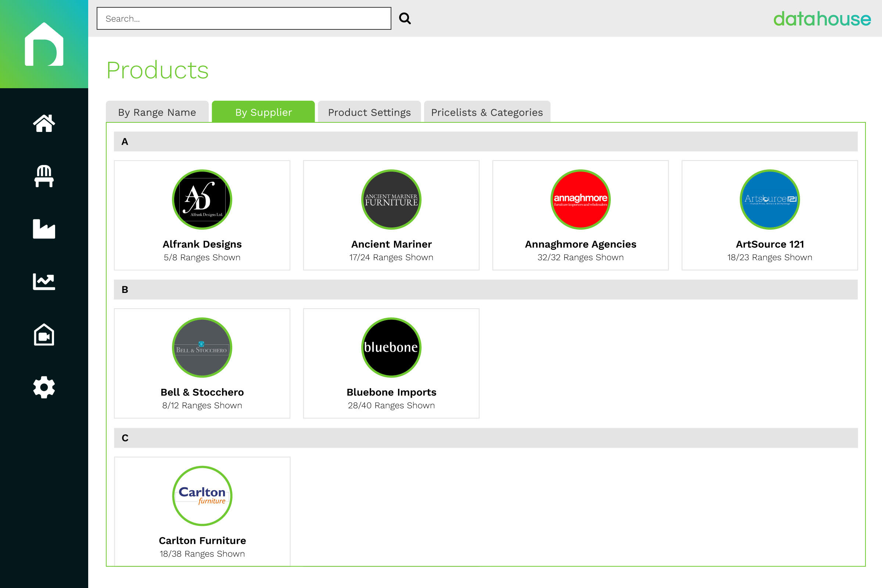Click the Carlton furniture logo
The width and height of the screenshot is (882, 588).
(202, 496)
